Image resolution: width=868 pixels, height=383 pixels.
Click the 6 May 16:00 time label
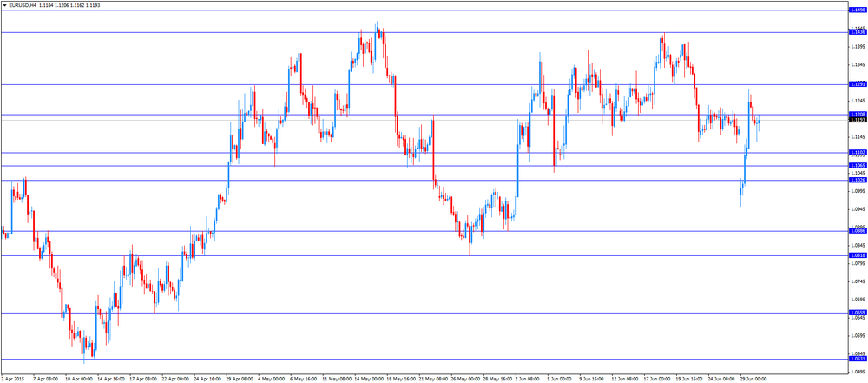point(303,380)
